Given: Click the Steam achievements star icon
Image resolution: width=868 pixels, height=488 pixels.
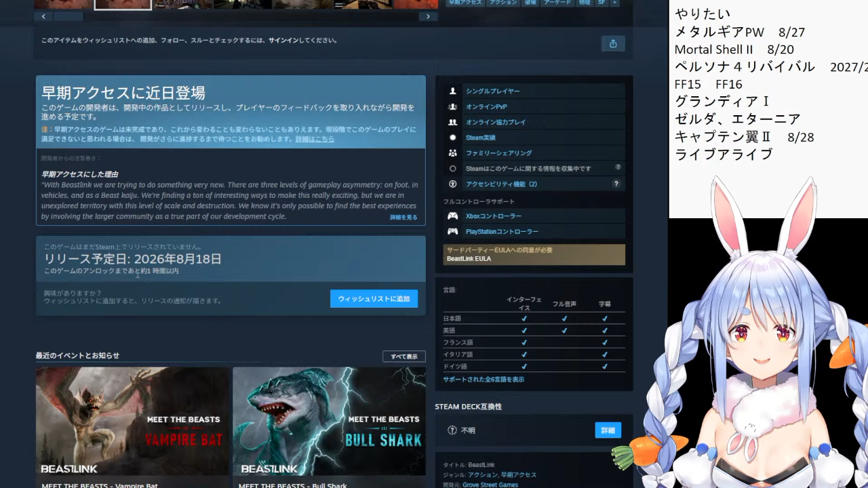Looking at the screenshot, I should pyautogui.click(x=453, y=138).
